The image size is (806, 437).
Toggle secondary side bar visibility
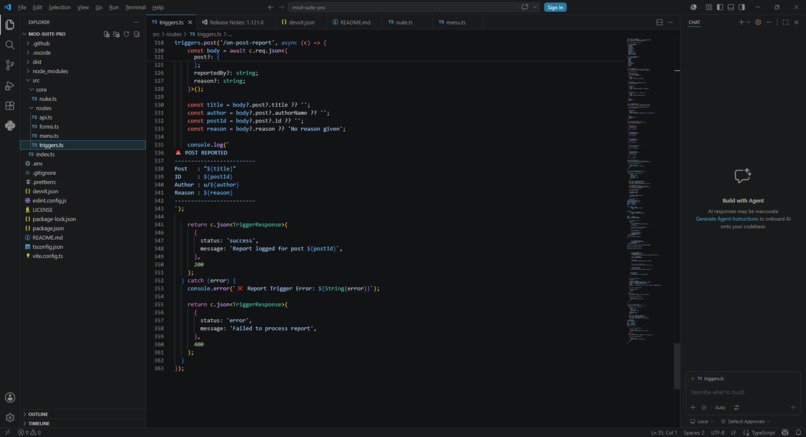742,7
